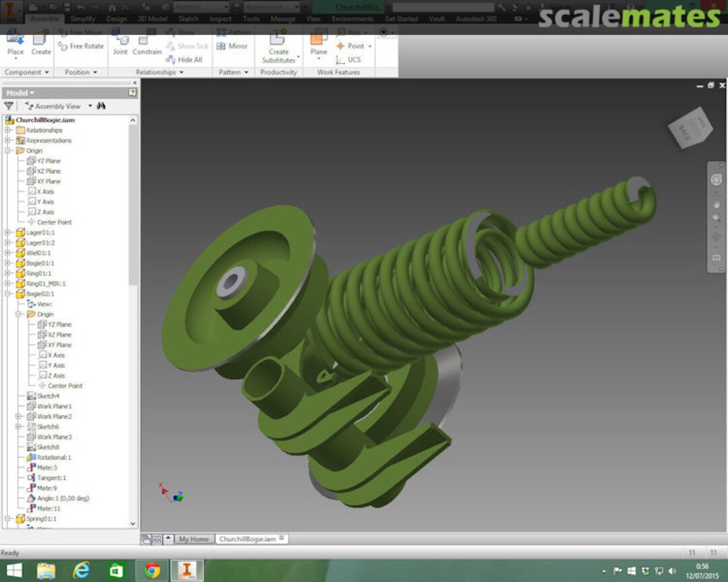Click the Place component icon
This screenshot has height=582, width=728.
point(15,39)
